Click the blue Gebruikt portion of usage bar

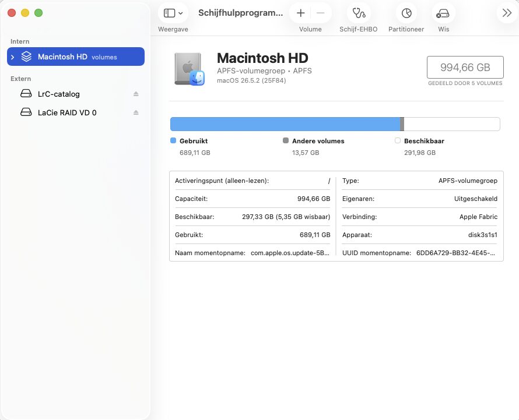[x=285, y=124]
